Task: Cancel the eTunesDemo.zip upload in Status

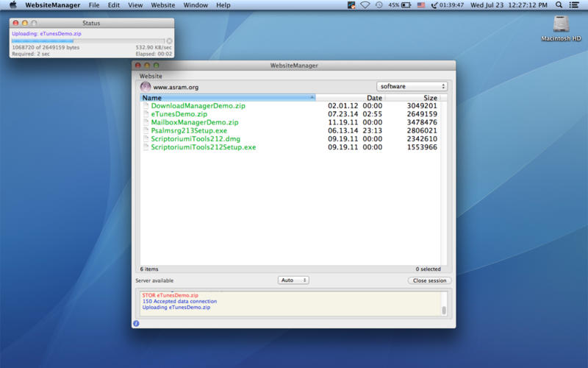Action: pyautogui.click(x=169, y=41)
